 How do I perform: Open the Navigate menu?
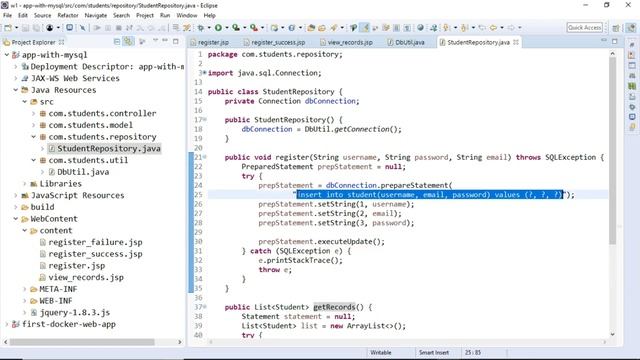point(96,15)
